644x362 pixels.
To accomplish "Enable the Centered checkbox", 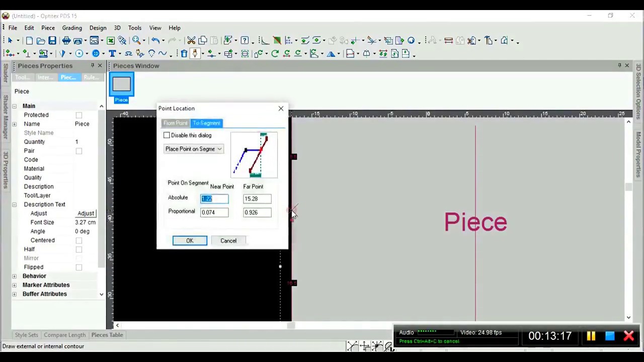I will click(x=78, y=240).
